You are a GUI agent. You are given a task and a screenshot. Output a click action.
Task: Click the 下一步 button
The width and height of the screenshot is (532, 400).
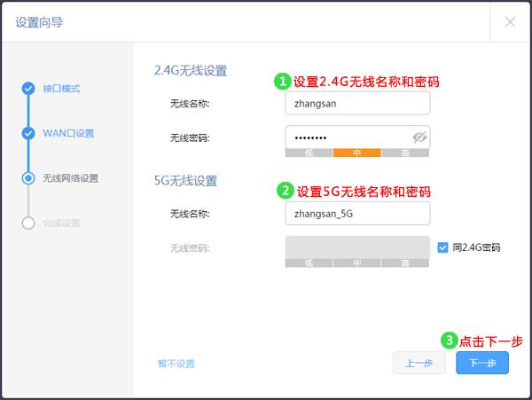pyautogui.click(x=482, y=363)
